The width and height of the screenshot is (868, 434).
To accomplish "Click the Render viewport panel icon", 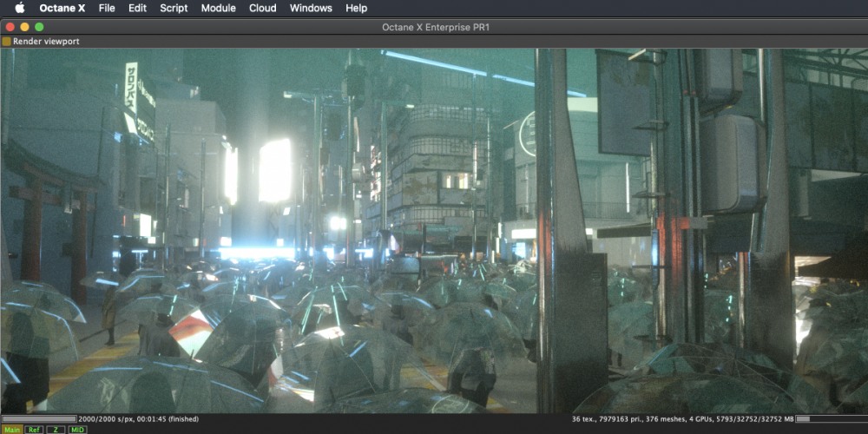I will point(7,41).
